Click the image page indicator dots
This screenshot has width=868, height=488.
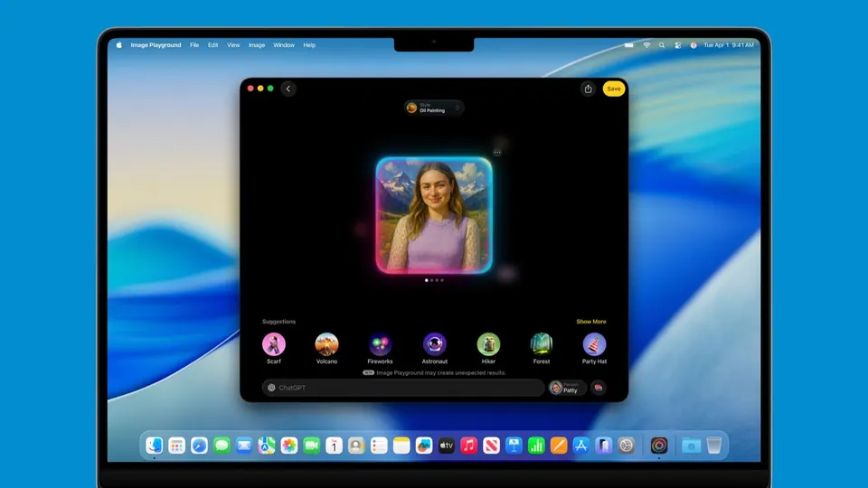pyautogui.click(x=434, y=280)
